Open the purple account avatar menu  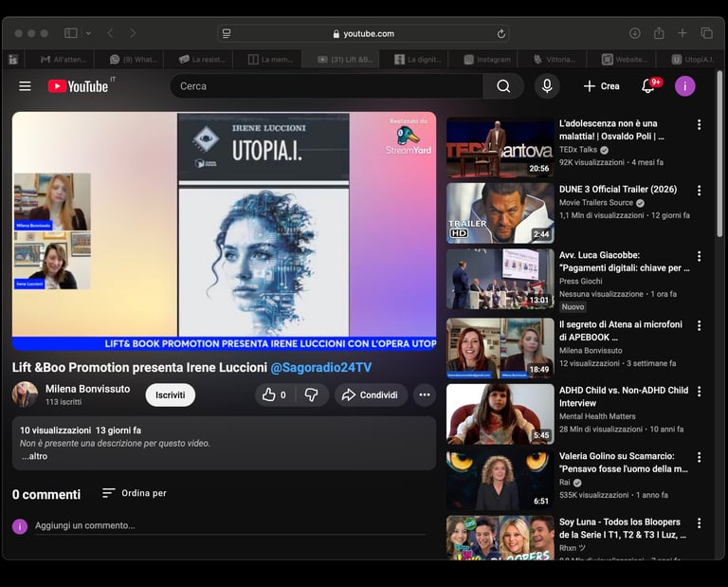(684, 86)
